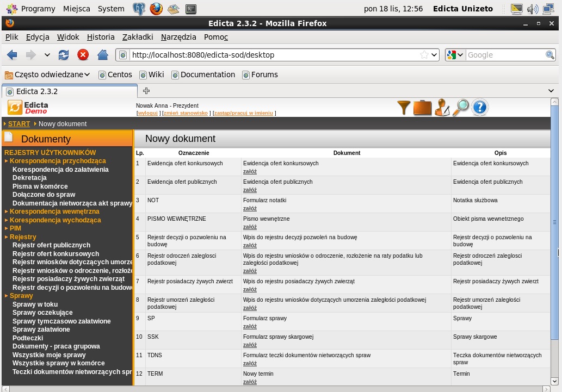
Task: Click the vertical page scrollbar thumb
Action: (x=554, y=222)
